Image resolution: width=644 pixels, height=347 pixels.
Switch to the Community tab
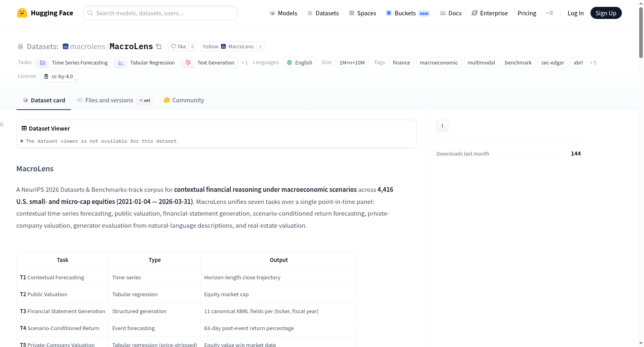coord(184,100)
